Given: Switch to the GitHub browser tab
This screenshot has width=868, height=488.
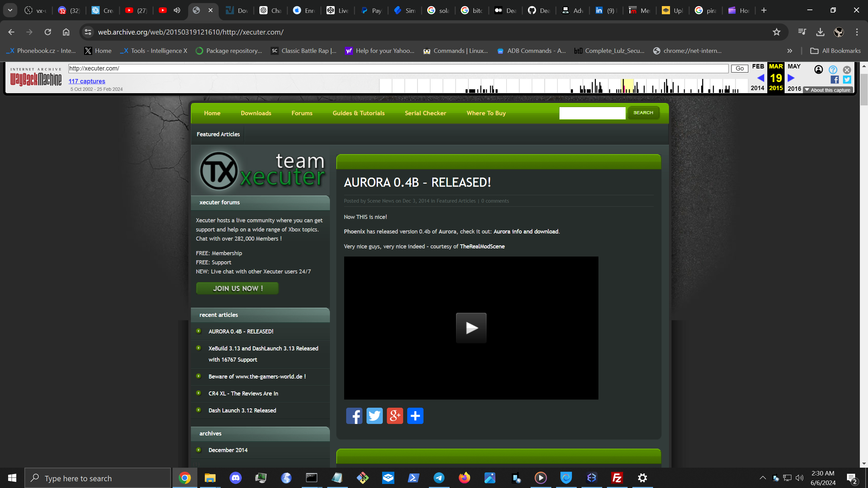Looking at the screenshot, I should pyautogui.click(x=538, y=11).
